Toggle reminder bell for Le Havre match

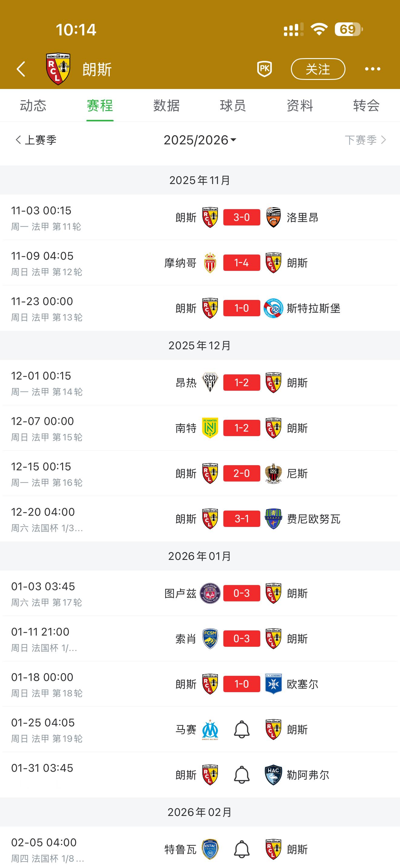pos(242,775)
